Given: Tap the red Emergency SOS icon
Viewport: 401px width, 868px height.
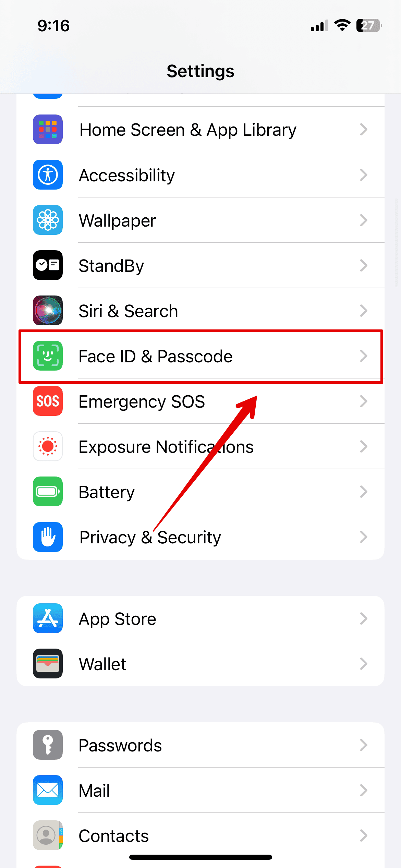Looking at the screenshot, I should [48, 401].
